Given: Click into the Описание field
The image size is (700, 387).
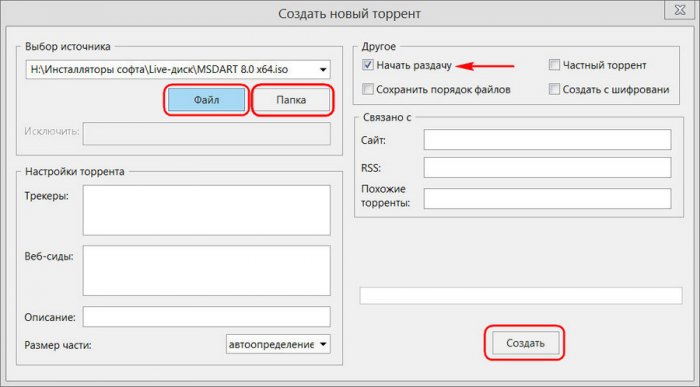Looking at the screenshot, I should tap(207, 317).
